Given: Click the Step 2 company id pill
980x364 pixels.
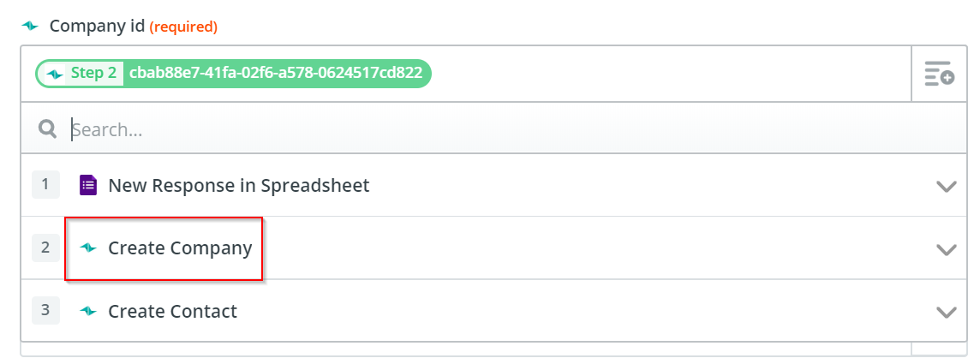Looking at the screenshot, I should tap(233, 74).
